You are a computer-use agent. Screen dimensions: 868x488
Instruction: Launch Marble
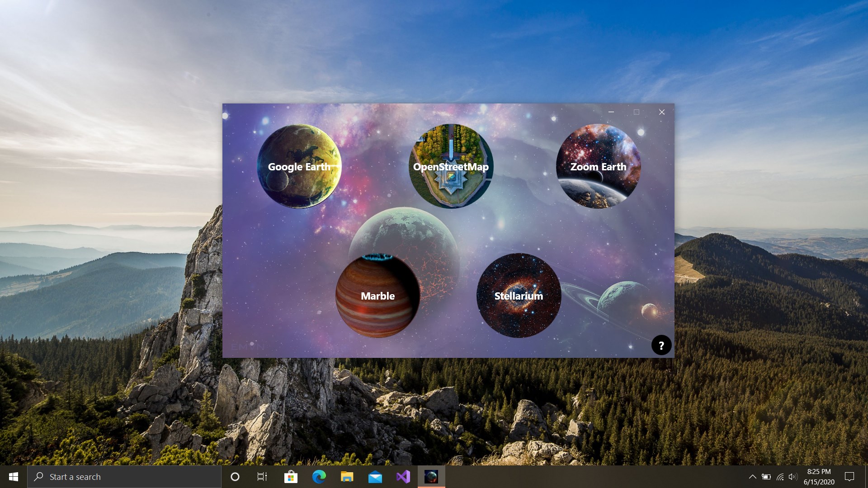pos(377,296)
